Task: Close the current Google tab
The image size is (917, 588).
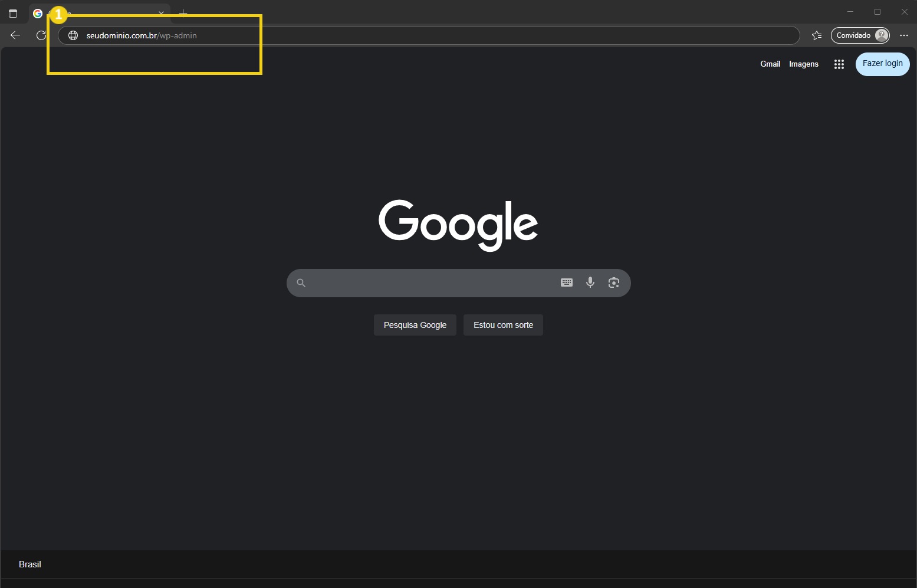Action: [x=161, y=13]
